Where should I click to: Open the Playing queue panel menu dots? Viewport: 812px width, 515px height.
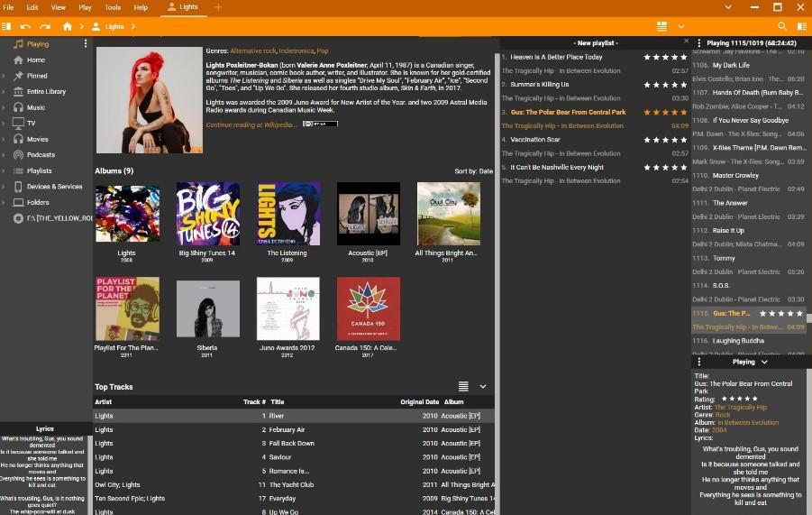[698, 43]
